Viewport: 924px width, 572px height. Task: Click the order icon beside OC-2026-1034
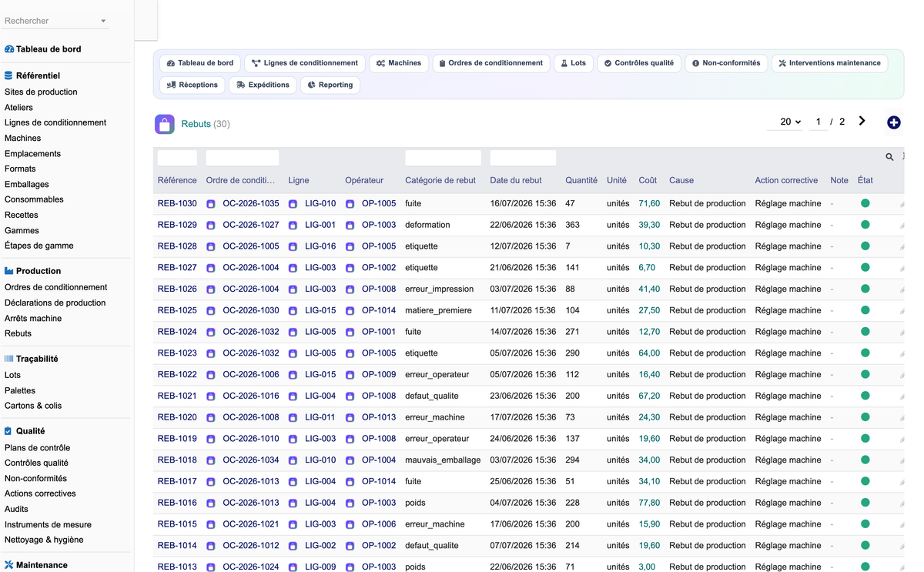pyautogui.click(x=211, y=460)
